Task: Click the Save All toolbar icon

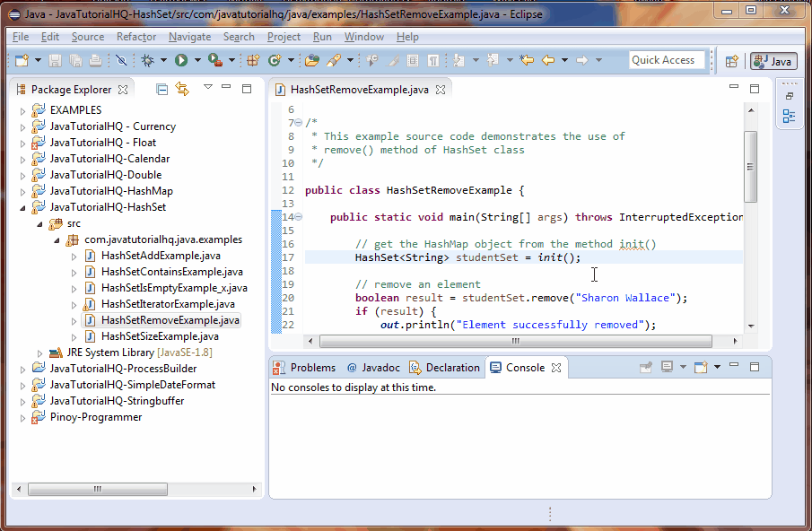Action: [x=77, y=61]
